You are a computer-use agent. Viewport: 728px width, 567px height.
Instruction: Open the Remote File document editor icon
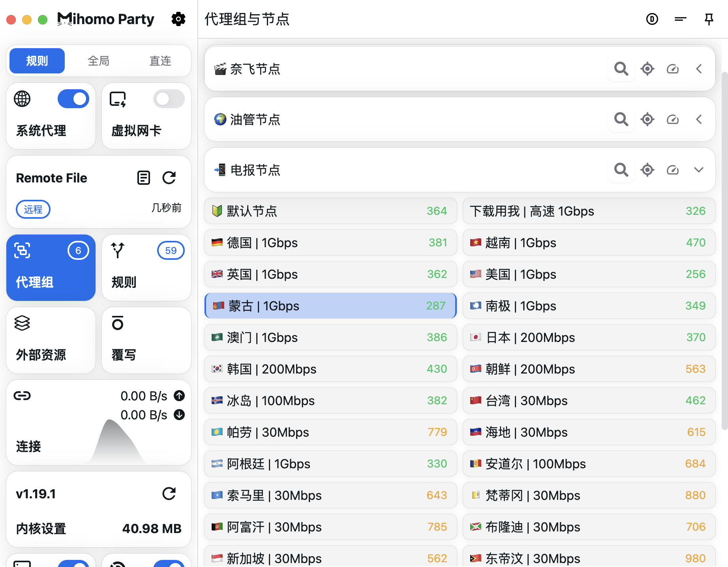click(x=144, y=178)
